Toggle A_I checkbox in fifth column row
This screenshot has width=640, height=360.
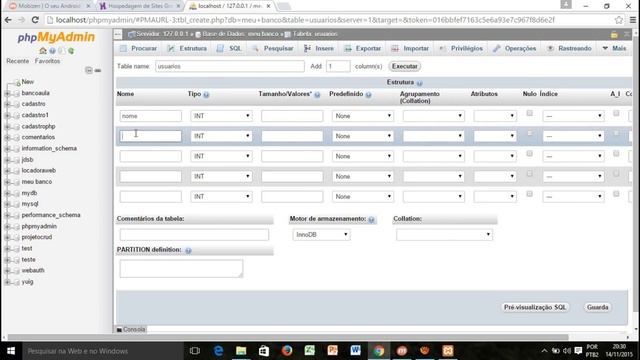click(616, 194)
